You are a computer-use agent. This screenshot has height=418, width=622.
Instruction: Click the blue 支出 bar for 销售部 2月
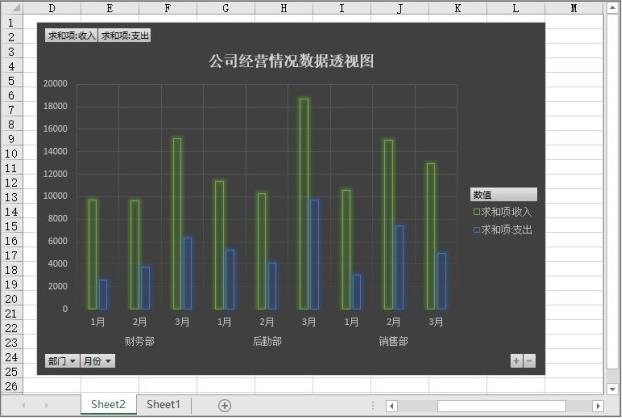[x=399, y=267]
